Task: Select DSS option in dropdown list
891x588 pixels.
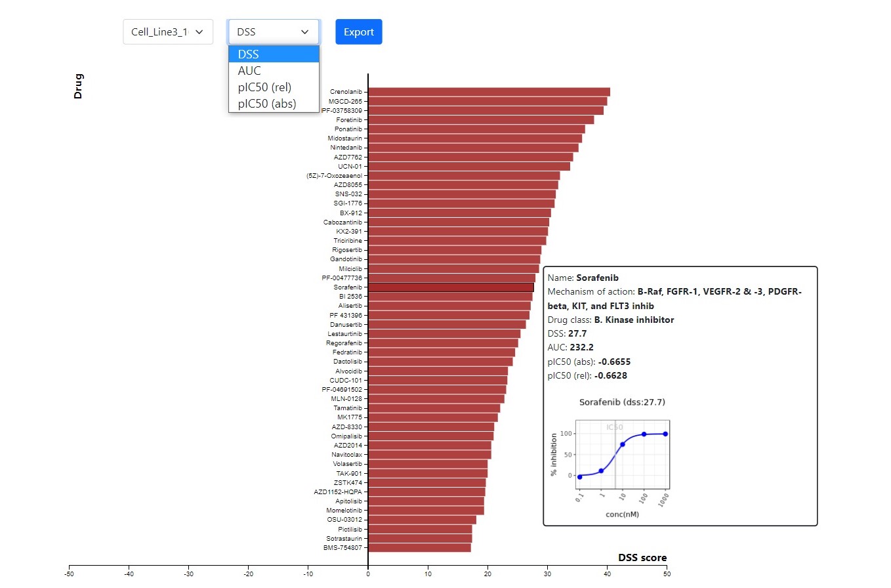Action: pyautogui.click(x=274, y=54)
